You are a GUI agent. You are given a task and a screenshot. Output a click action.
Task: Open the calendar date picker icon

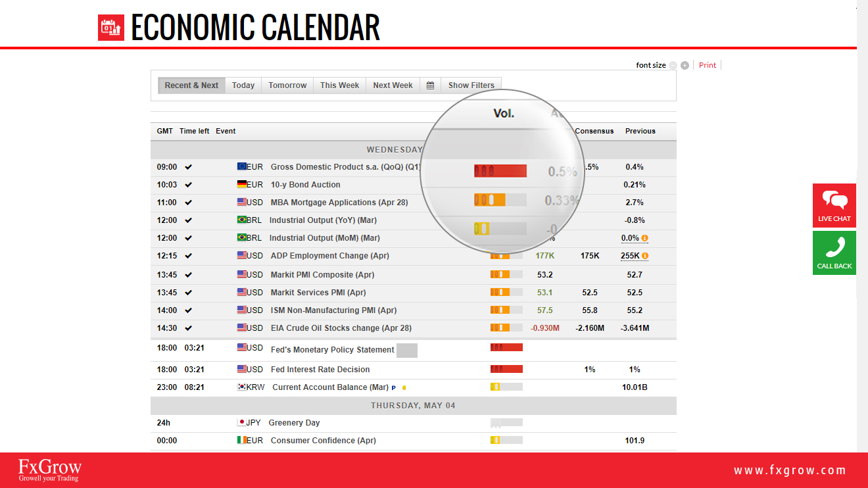[x=430, y=85]
